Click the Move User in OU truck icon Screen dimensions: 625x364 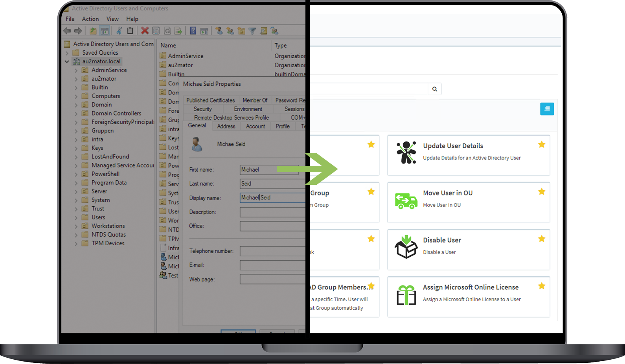point(406,200)
